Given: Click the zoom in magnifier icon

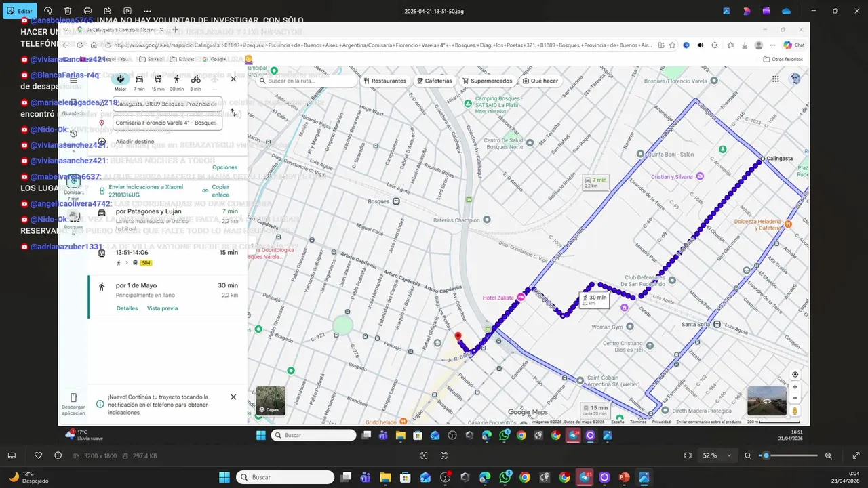Looking at the screenshot, I should click(829, 455).
